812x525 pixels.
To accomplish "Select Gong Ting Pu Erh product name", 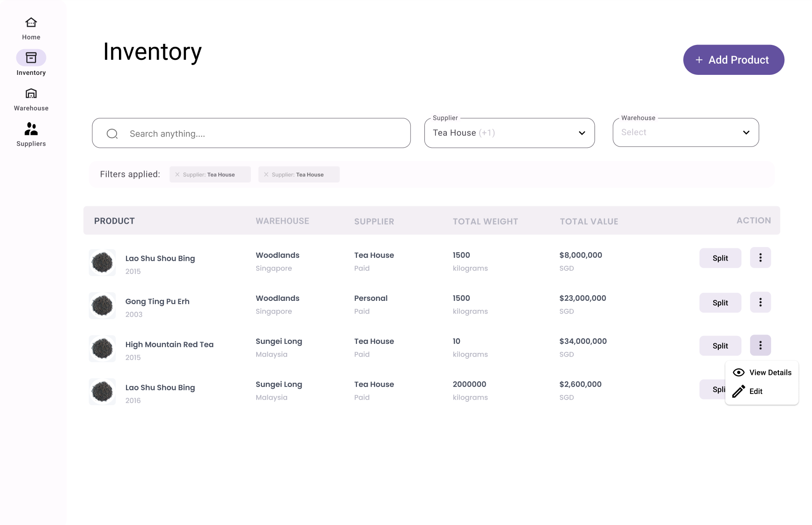I will pos(157,301).
